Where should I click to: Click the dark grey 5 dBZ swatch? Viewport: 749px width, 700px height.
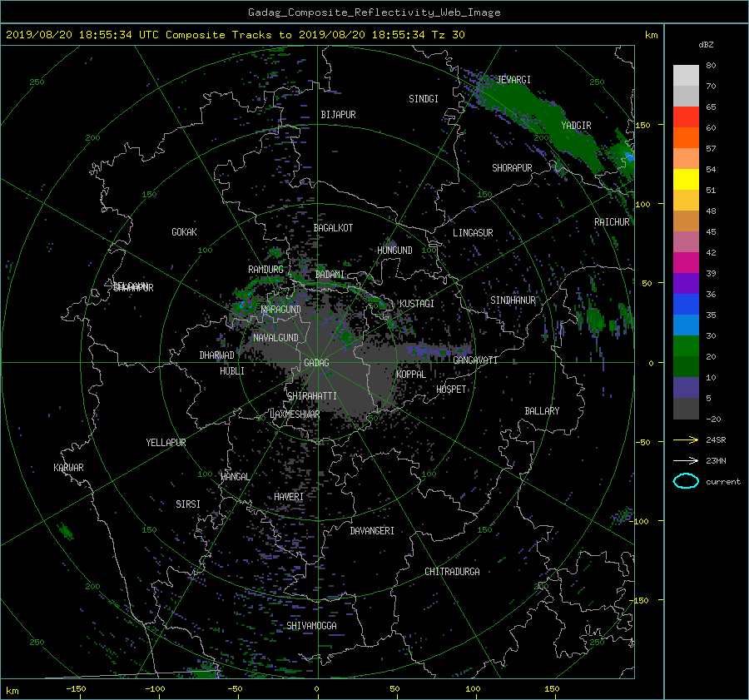pos(686,409)
